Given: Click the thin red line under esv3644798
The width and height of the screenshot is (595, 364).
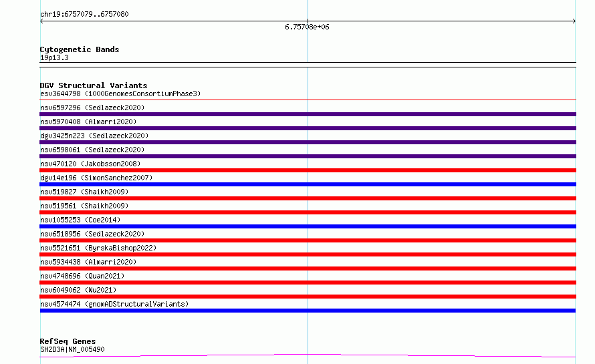Looking at the screenshot, I should (x=308, y=100).
